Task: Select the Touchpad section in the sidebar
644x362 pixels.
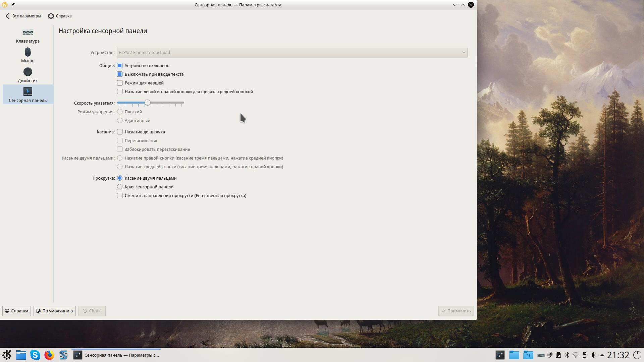Action: [x=28, y=95]
